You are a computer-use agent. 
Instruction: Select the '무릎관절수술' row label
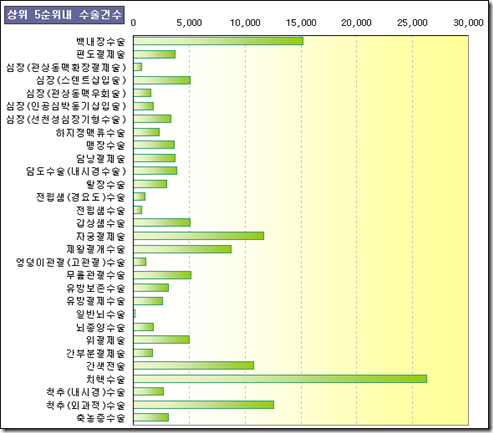click(95, 275)
